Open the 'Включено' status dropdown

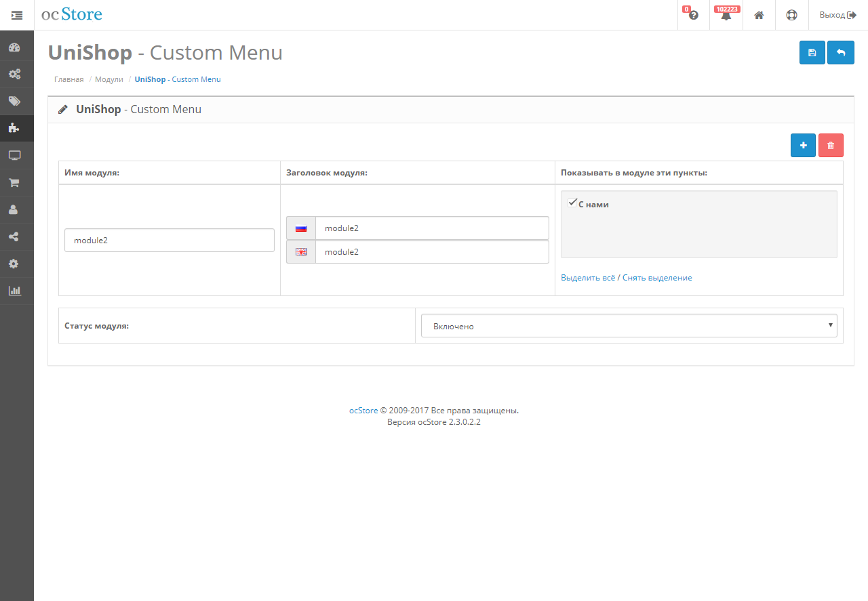[x=629, y=325]
